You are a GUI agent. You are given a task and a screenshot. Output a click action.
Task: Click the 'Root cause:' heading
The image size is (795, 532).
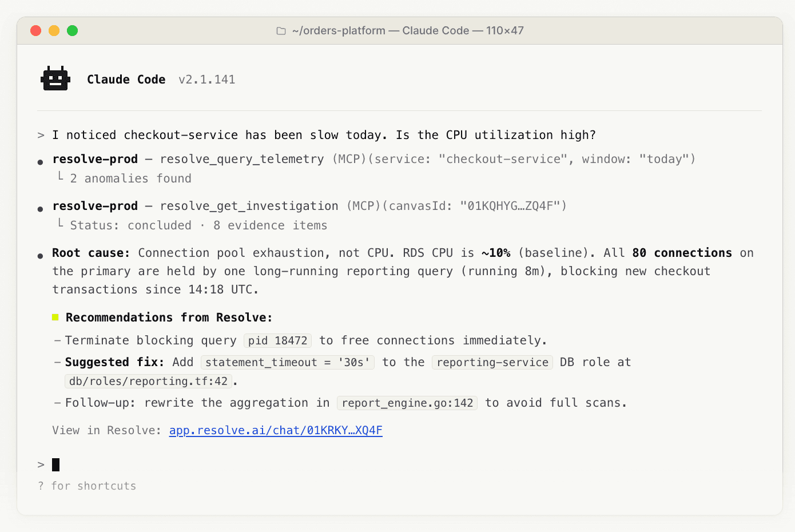point(91,253)
